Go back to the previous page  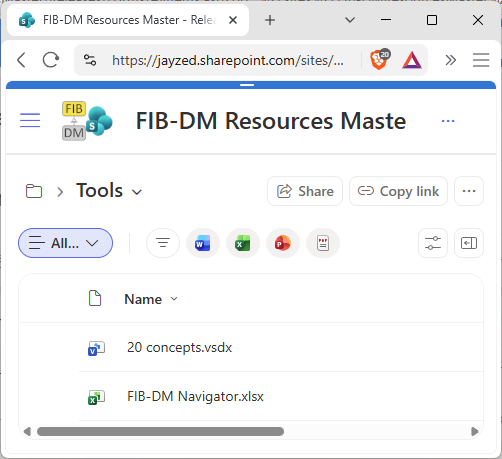pos(21,60)
